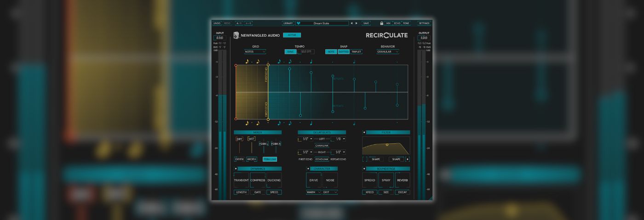
Task: Click the REDO button
Action: coord(227,23)
